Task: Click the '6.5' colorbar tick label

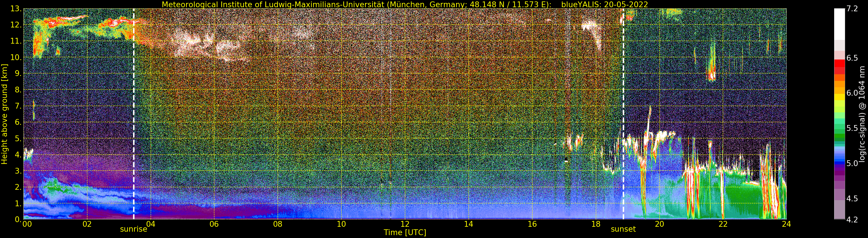Action: pyautogui.click(x=852, y=58)
